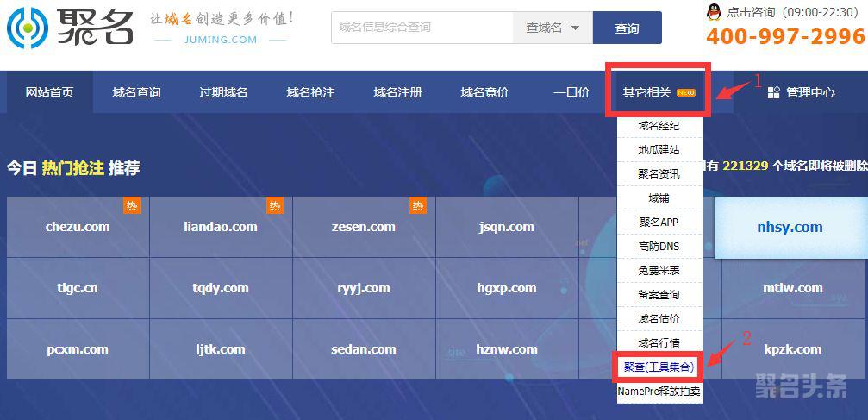Select 高防DNS in the dropdown menu
The image size is (868, 420).
(659, 246)
